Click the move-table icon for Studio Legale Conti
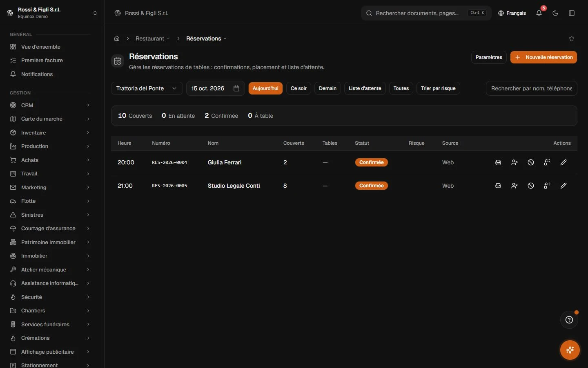Image resolution: width=588 pixels, height=368 pixels. pos(547,186)
